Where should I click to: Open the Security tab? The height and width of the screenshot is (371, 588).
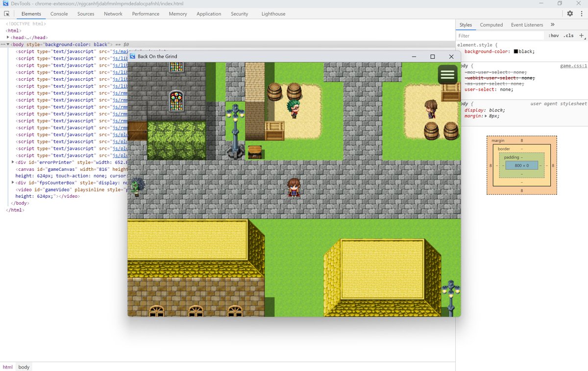point(240,14)
